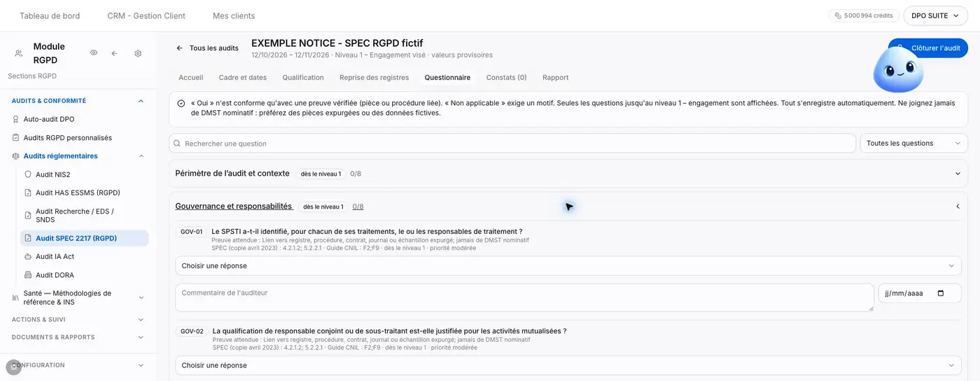Image resolution: width=980 pixels, height=381 pixels.
Task: Collapse the AUDITS & CONFORMITÉ section
Action: coord(141,101)
